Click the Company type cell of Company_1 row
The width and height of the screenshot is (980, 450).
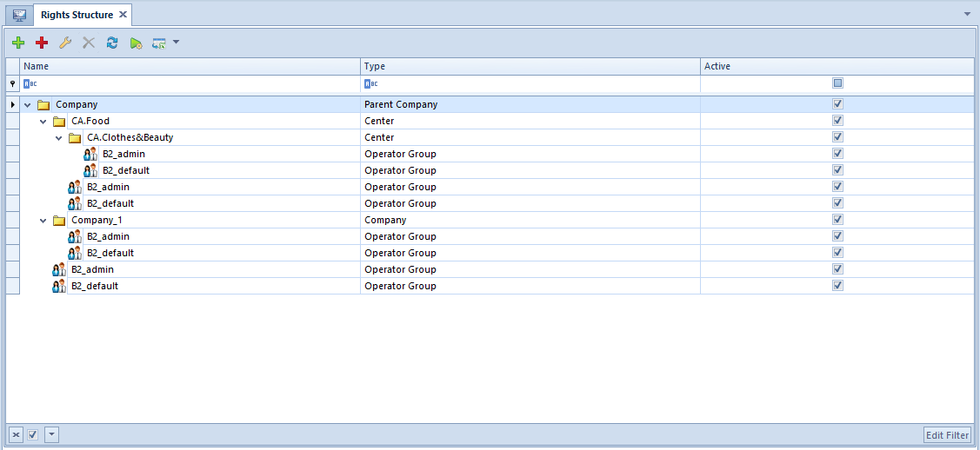[x=530, y=221]
